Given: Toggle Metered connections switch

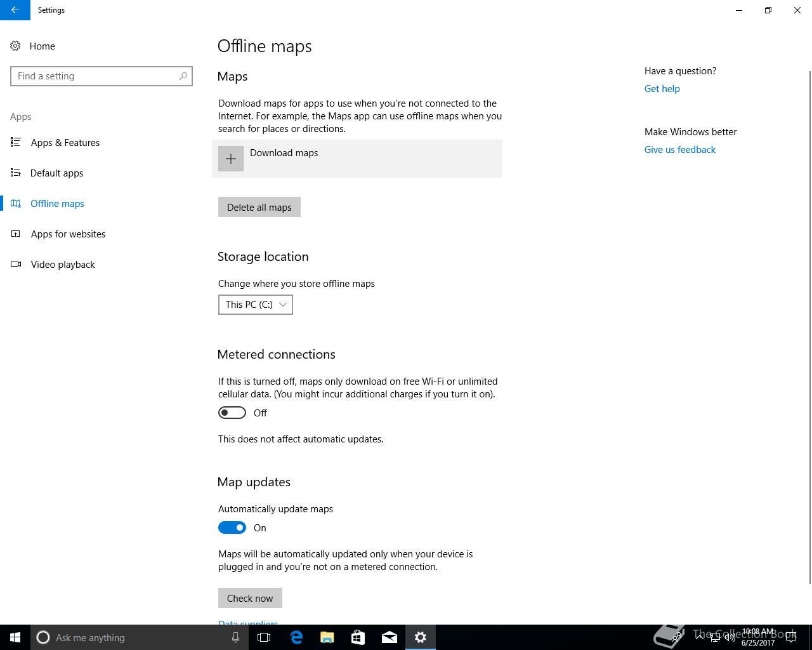Looking at the screenshot, I should [232, 413].
